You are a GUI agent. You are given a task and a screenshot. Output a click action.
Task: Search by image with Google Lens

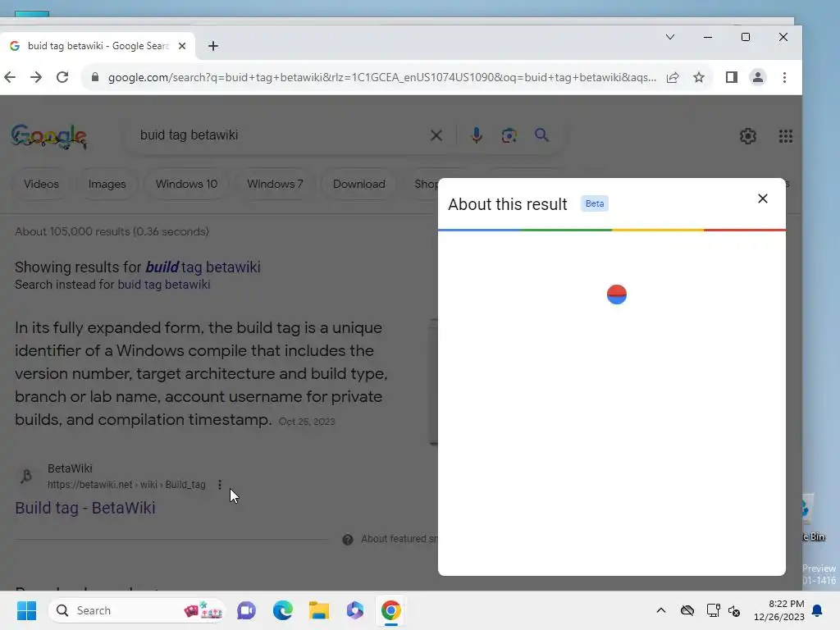509,135
